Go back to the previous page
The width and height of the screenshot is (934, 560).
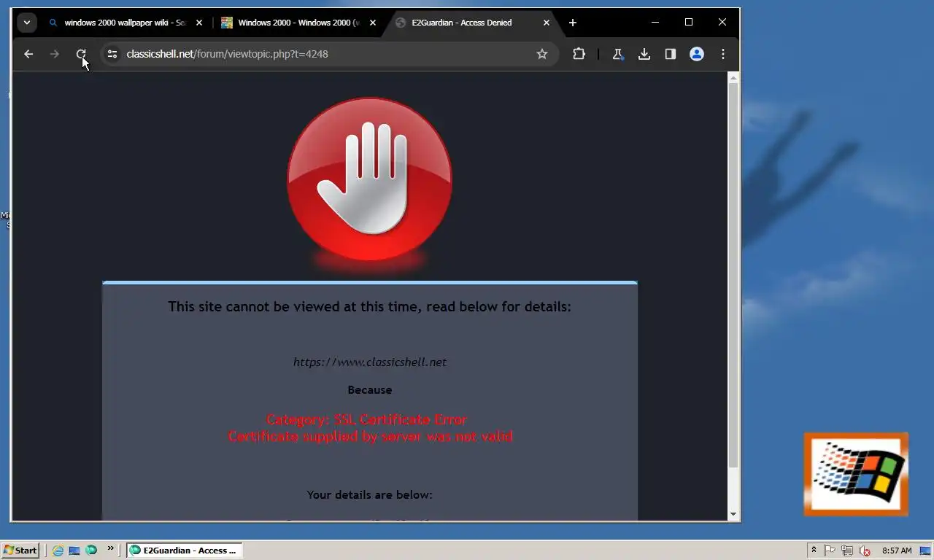tap(28, 54)
